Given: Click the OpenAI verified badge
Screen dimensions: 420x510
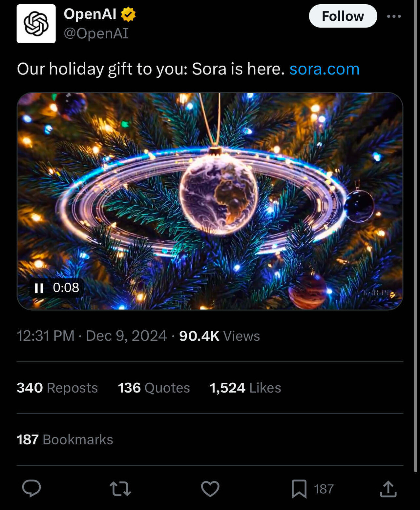Looking at the screenshot, I should (x=128, y=14).
